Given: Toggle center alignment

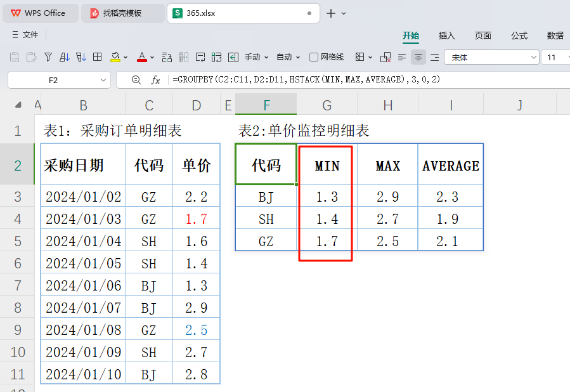Looking at the screenshot, I should pos(418,57).
